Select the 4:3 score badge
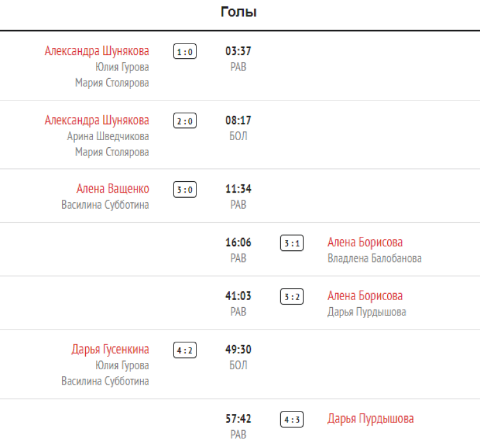 click(292, 420)
